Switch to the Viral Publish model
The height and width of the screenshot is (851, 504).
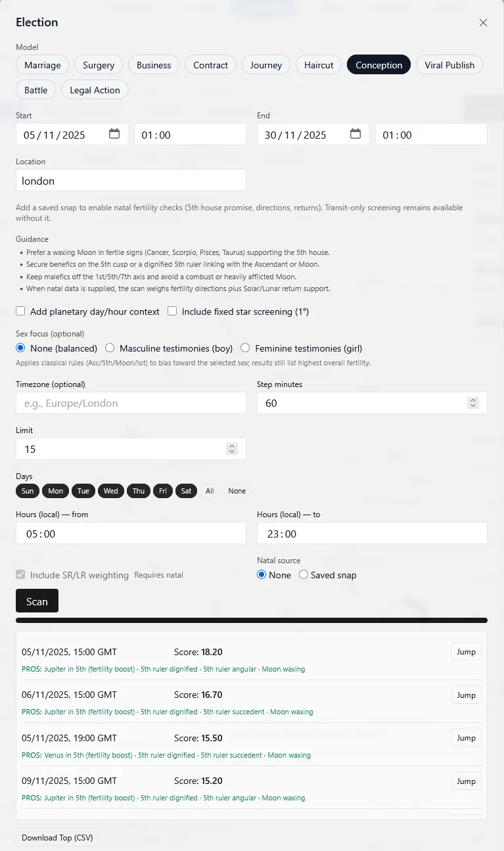(x=449, y=65)
